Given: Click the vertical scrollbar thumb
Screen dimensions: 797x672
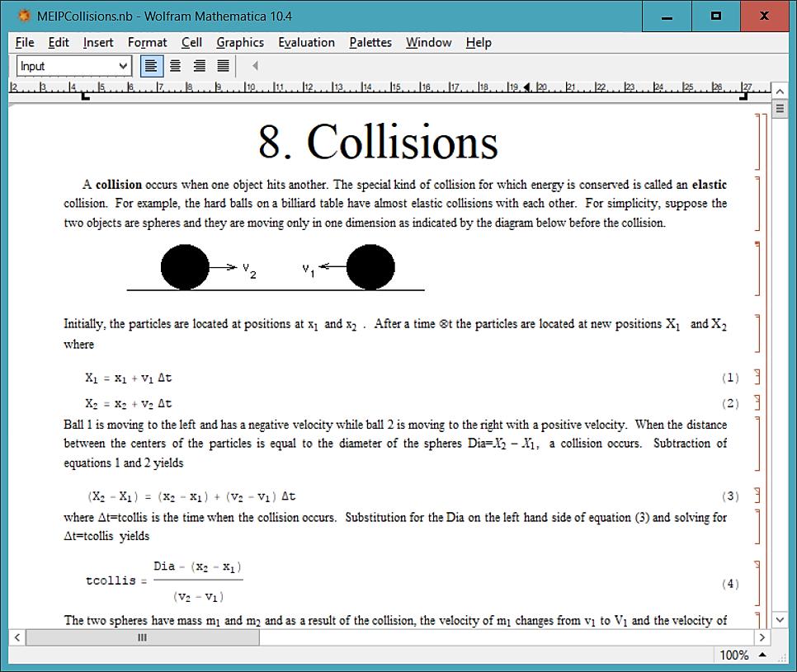Looking at the screenshot, I should [x=780, y=109].
